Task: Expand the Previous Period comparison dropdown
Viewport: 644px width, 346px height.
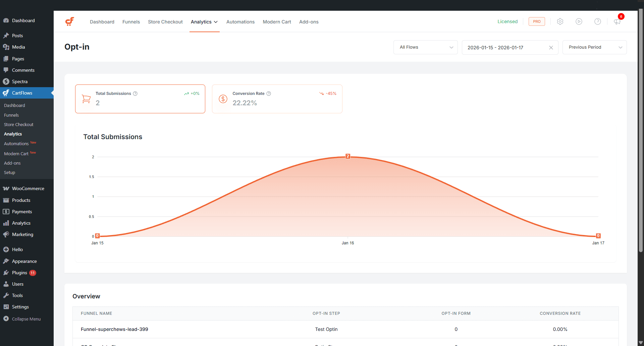Action: pyautogui.click(x=594, y=47)
